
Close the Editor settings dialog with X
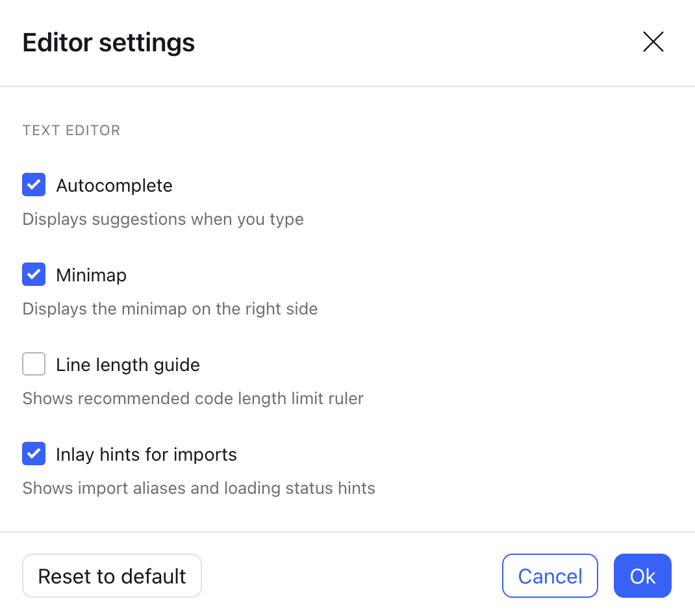(x=653, y=42)
